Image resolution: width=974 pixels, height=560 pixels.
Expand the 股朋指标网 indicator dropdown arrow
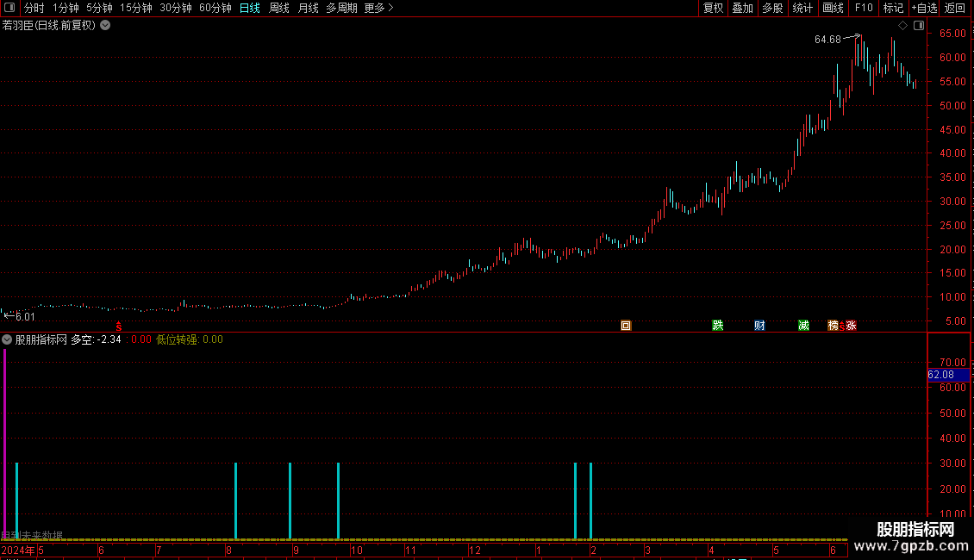(x=7, y=339)
